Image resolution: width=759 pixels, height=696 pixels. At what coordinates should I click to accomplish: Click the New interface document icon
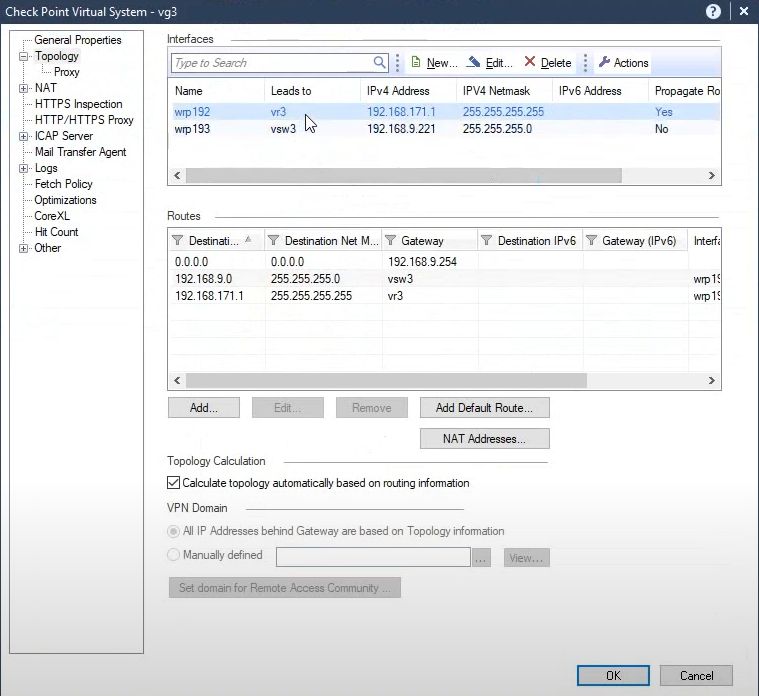[415, 62]
